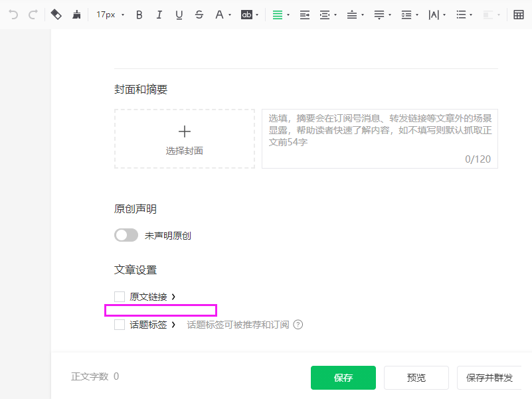The width and height of the screenshot is (532, 399).
Task: Click the undo arrow
Action: [13, 15]
